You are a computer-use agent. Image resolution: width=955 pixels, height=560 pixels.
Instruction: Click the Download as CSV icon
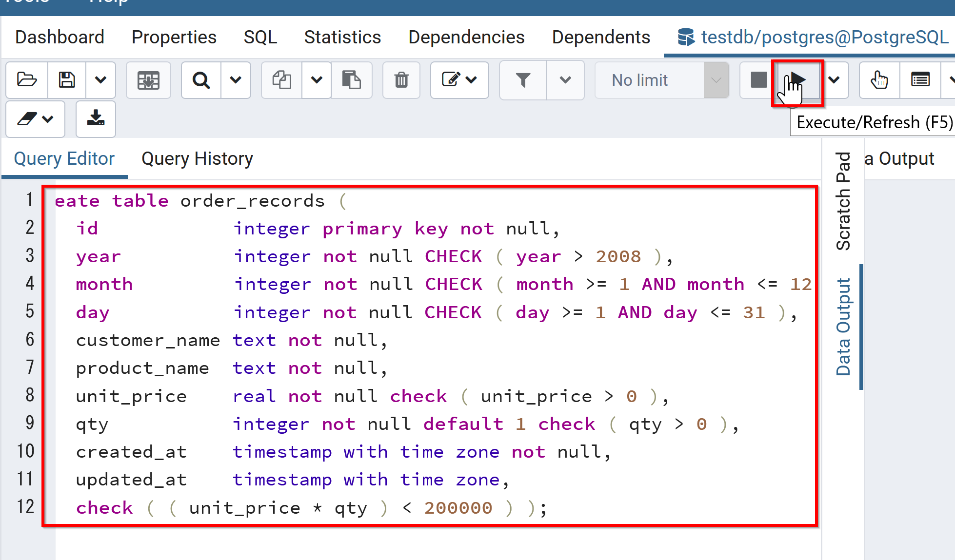click(96, 119)
